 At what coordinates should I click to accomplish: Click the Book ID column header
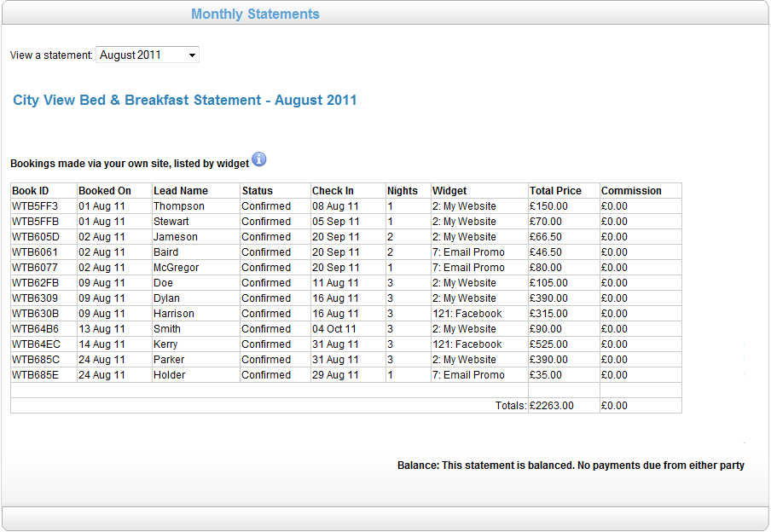click(31, 191)
